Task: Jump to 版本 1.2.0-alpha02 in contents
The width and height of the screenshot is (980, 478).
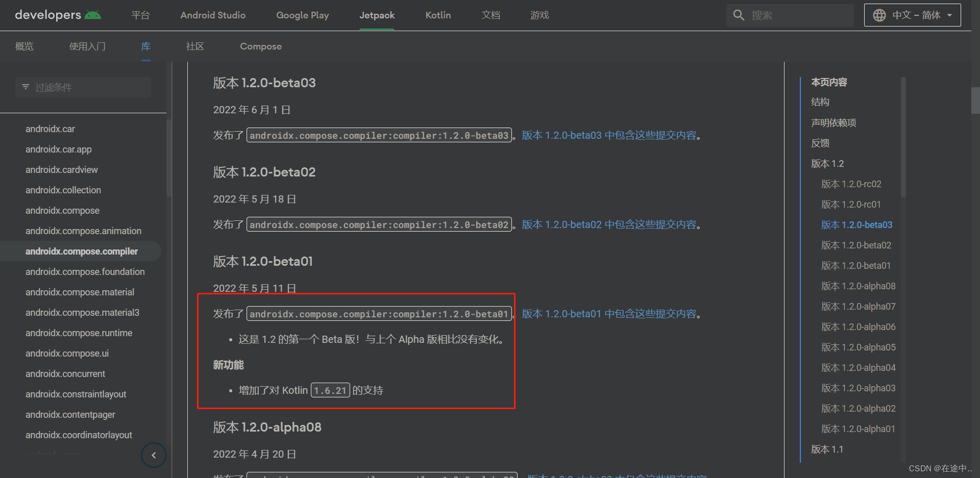Action: 859,409
